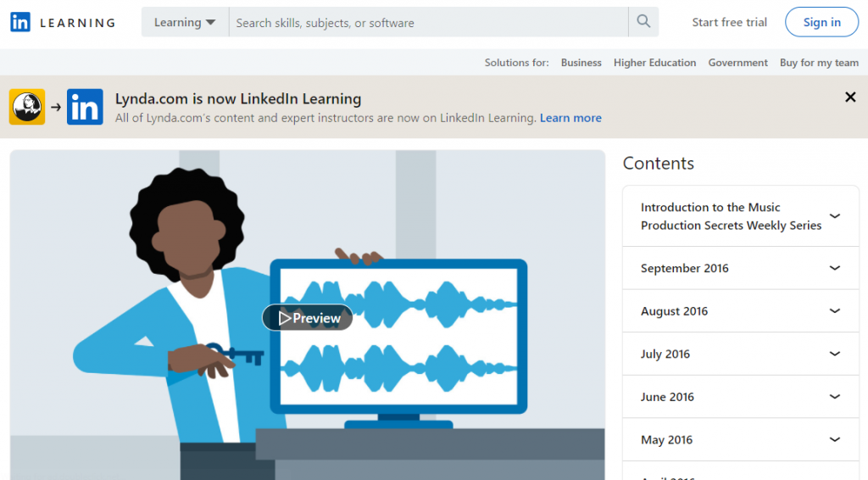Click the Lynda.com logo icon in banner
The height and width of the screenshot is (480, 868).
point(27,107)
